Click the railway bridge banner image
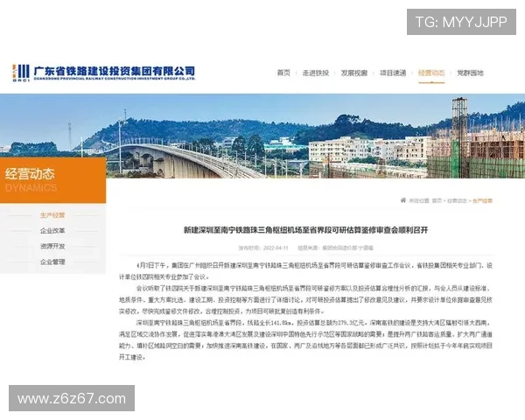This screenshot has height=420, width=525. [x=262, y=136]
